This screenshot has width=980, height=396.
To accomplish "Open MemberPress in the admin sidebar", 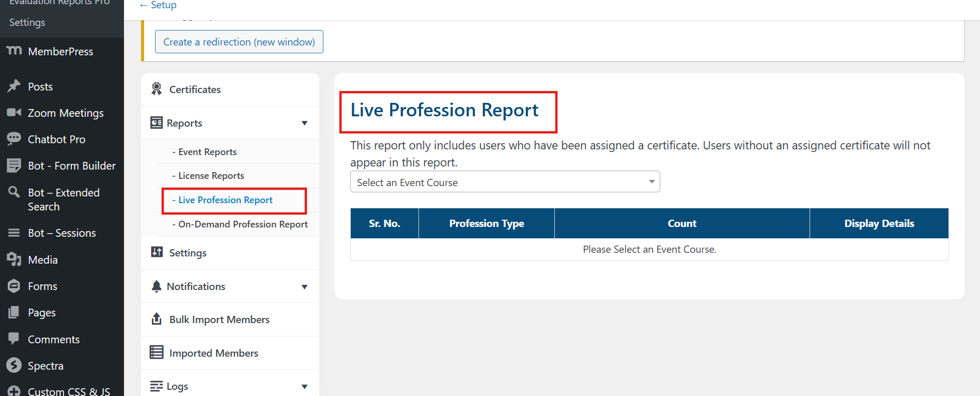I will point(60,52).
